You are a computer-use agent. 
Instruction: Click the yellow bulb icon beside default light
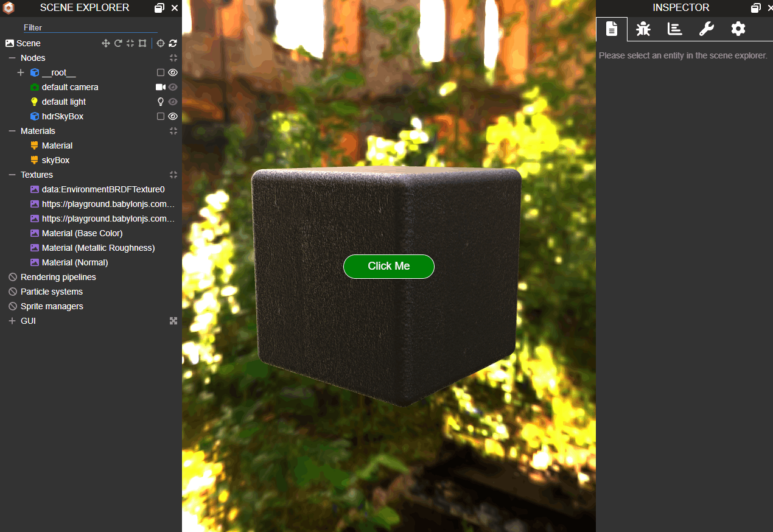[34, 102]
